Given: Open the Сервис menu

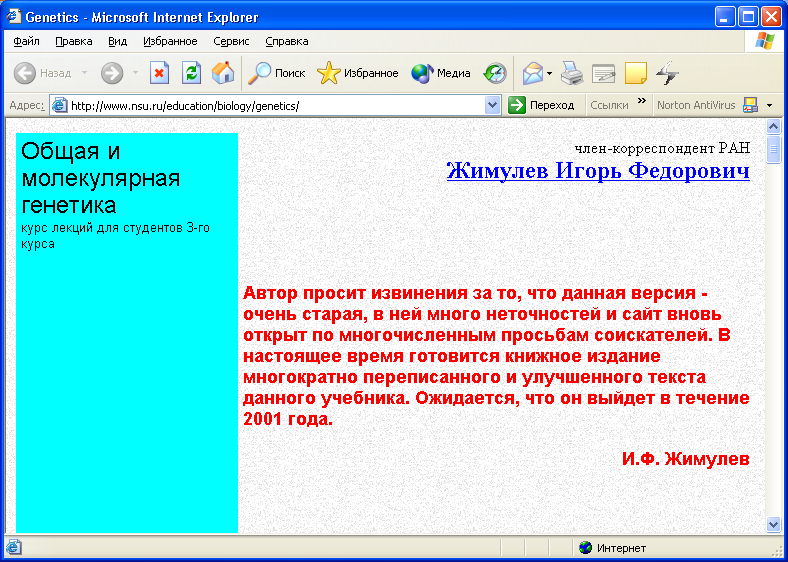Looking at the screenshot, I should 231,41.
